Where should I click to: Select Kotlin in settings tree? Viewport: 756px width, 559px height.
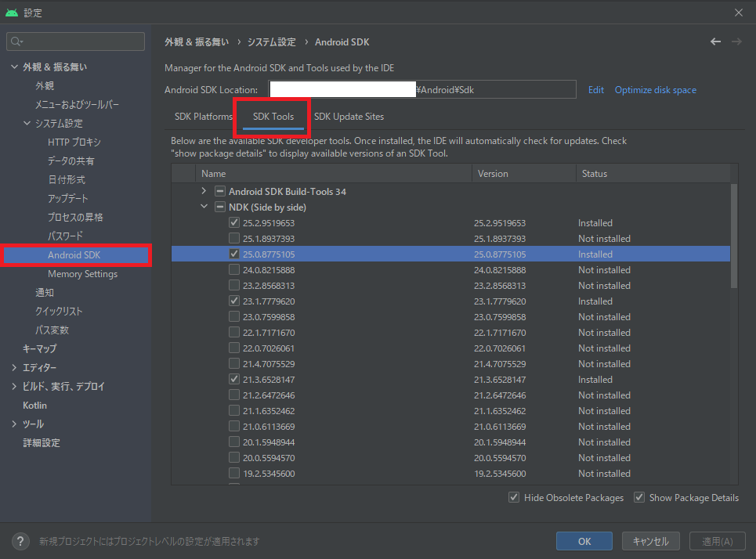click(x=34, y=406)
